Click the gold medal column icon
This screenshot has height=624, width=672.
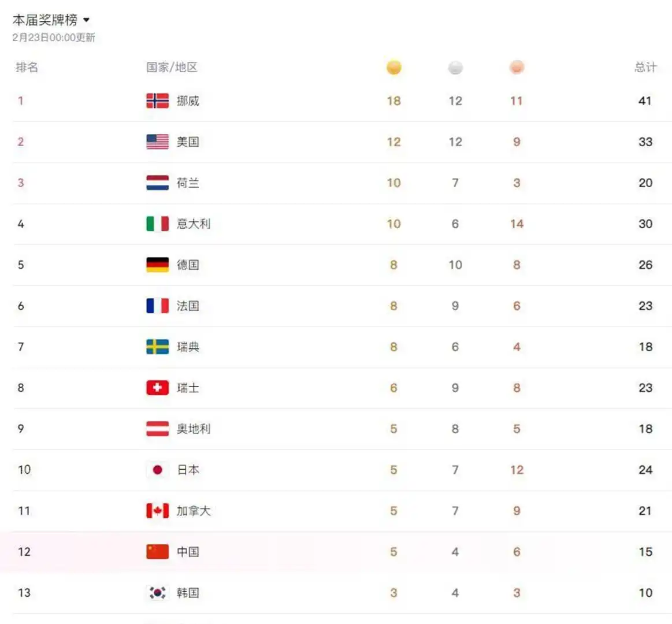tap(393, 68)
